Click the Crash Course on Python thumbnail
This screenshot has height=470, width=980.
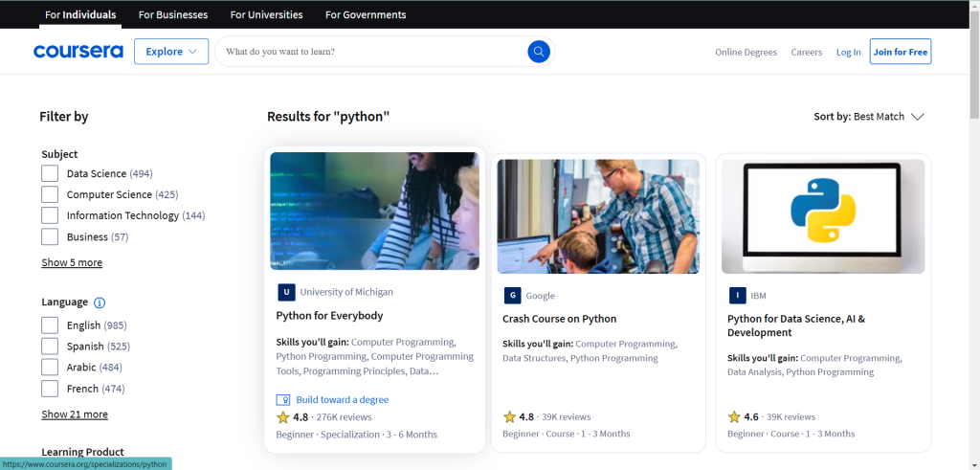pyautogui.click(x=598, y=216)
